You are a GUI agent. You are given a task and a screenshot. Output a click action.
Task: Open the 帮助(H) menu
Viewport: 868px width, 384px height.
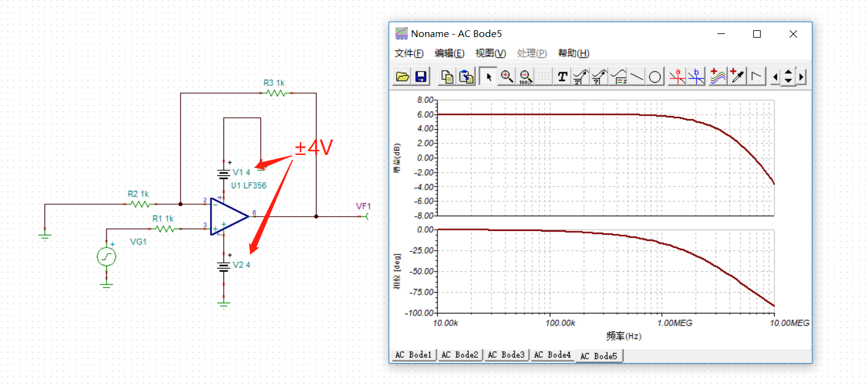coord(574,53)
